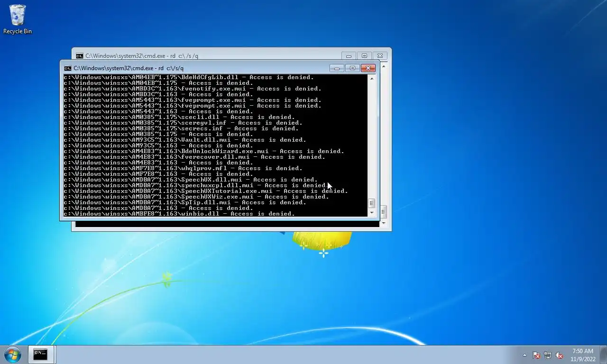Image resolution: width=607 pixels, height=364 pixels.
Task: Close the back cmd window
Action: coord(380,56)
